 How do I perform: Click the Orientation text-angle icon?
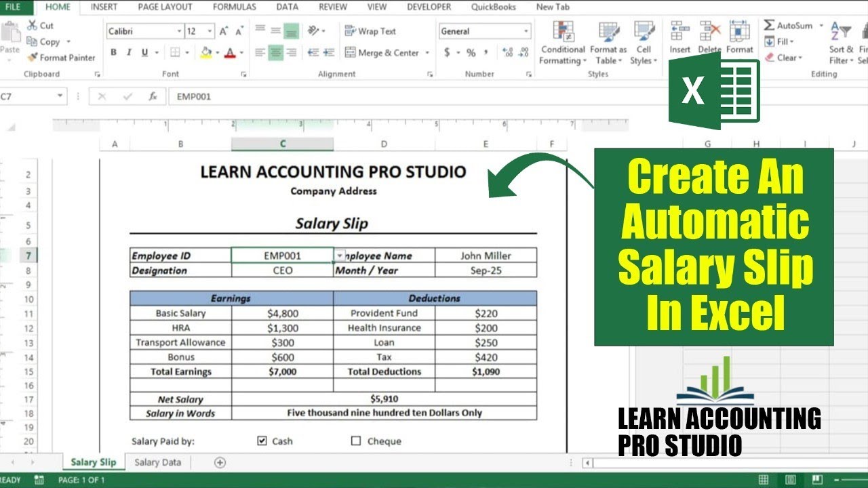pyautogui.click(x=313, y=31)
